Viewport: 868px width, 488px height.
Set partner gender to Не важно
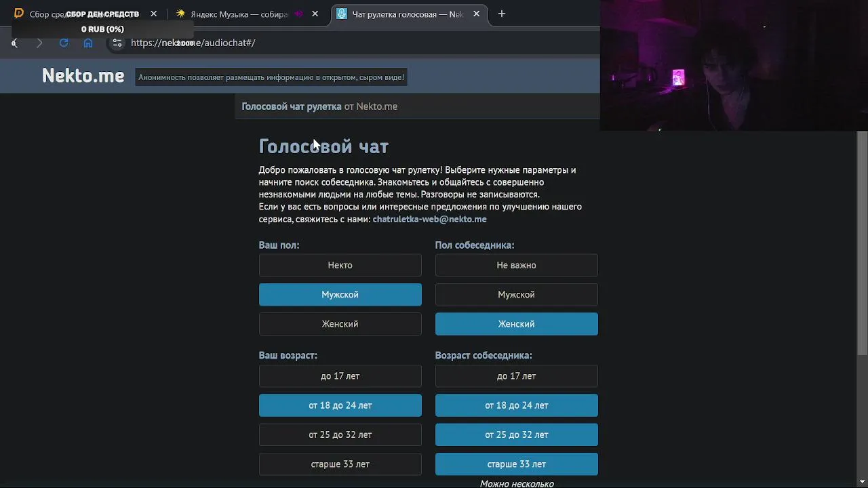[x=517, y=265]
